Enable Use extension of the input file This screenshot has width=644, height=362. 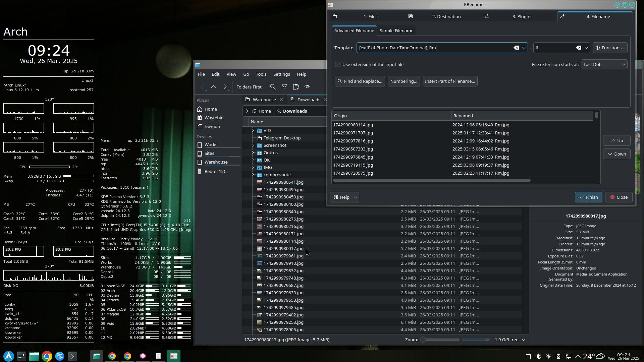coord(338,64)
